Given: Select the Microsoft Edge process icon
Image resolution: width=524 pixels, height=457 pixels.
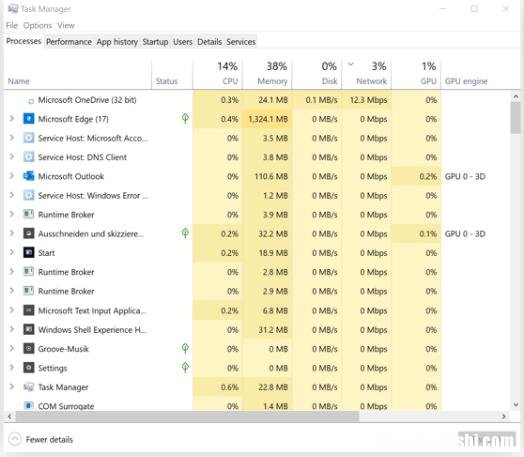Looking at the screenshot, I should coord(29,119).
